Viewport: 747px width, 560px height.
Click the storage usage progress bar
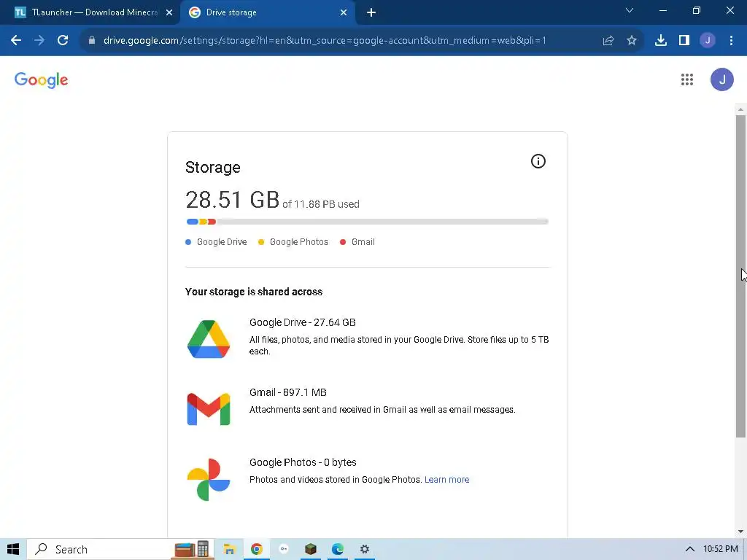click(x=368, y=222)
